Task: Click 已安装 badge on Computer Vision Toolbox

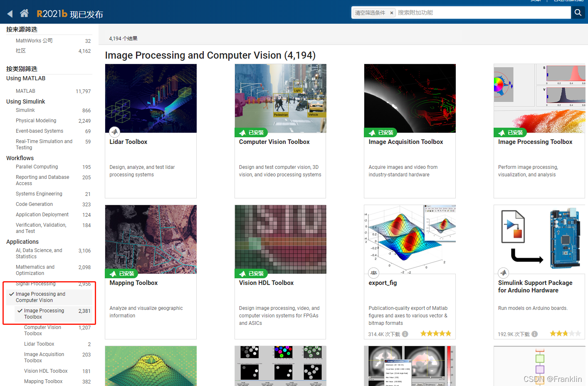Action: [x=252, y=133]
